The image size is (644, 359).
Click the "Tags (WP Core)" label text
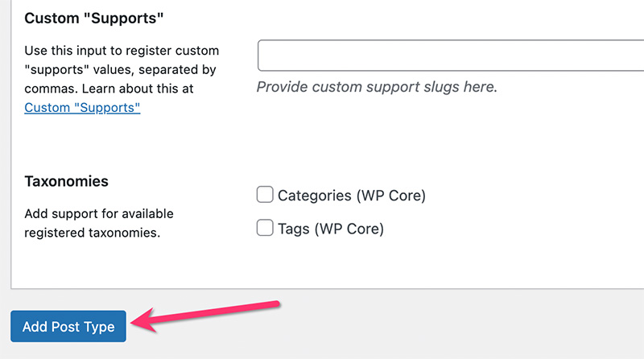coord(330,229)
